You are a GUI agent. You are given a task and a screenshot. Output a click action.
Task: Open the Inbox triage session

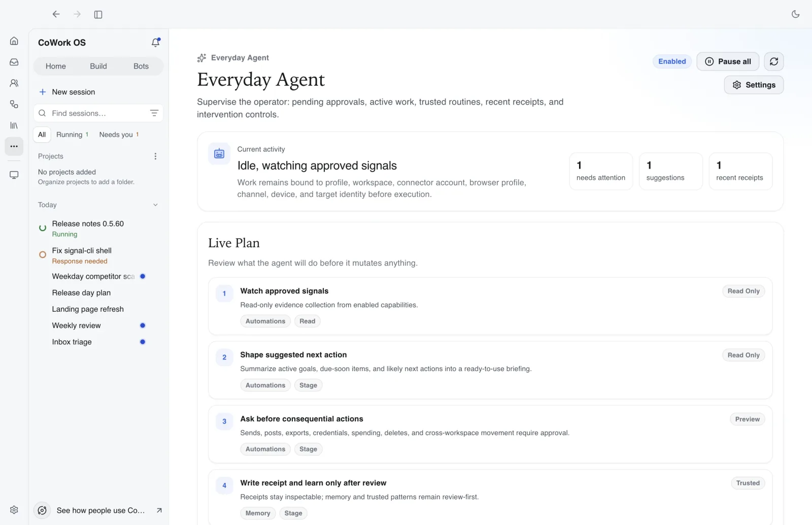pos(98,342)
